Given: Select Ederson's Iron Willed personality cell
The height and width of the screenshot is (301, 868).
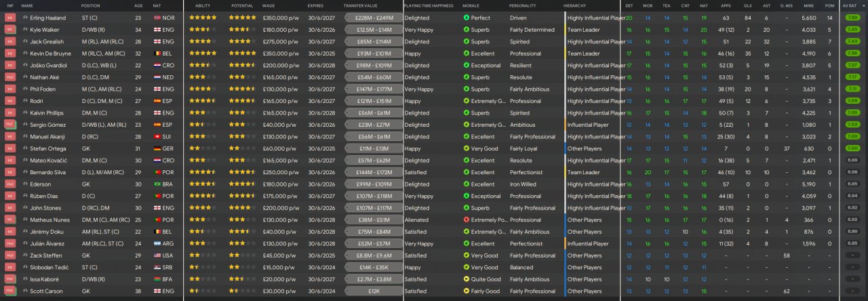Looking at the screenshot, I should pos(523,184).
